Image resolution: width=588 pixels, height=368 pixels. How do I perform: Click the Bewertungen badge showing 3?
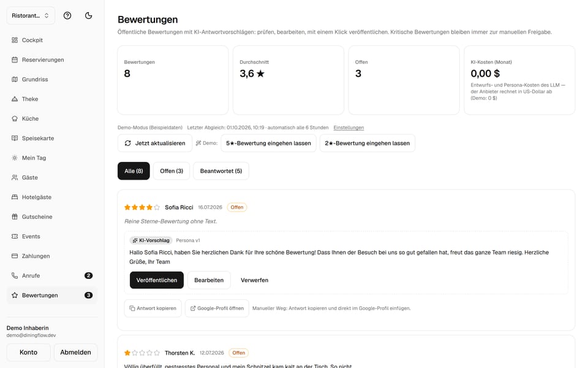tap(88, 295)
